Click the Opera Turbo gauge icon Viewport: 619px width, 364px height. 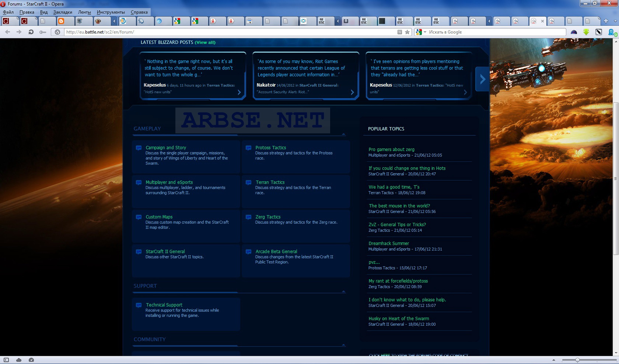(31, 360)
